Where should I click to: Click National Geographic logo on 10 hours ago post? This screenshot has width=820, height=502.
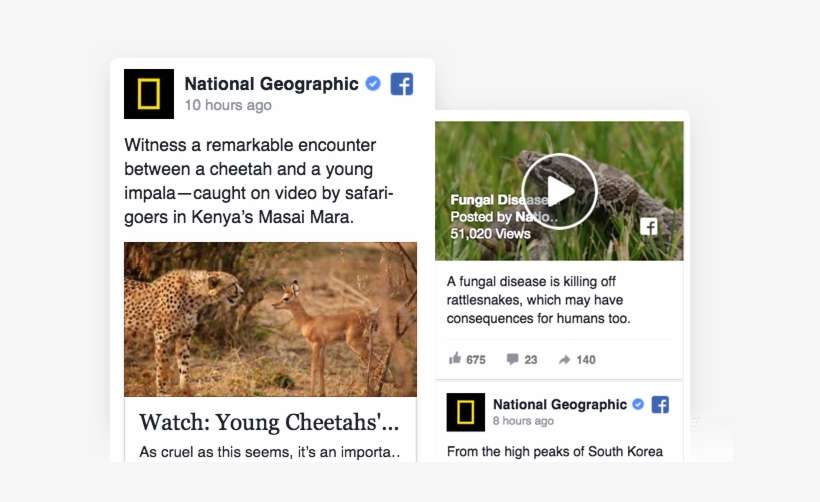pos(149,94)
